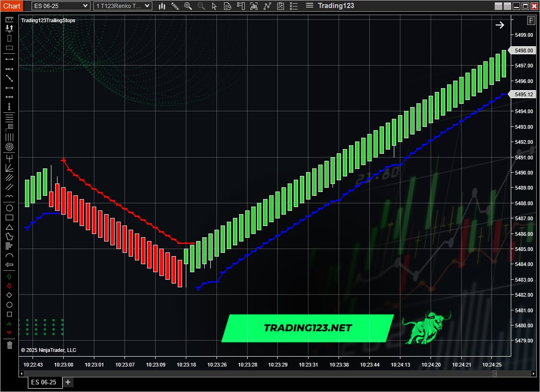Click the trash icon at bottom of drawing sidebar
This screenshot has height=392, width=540.
coord(8,346)
